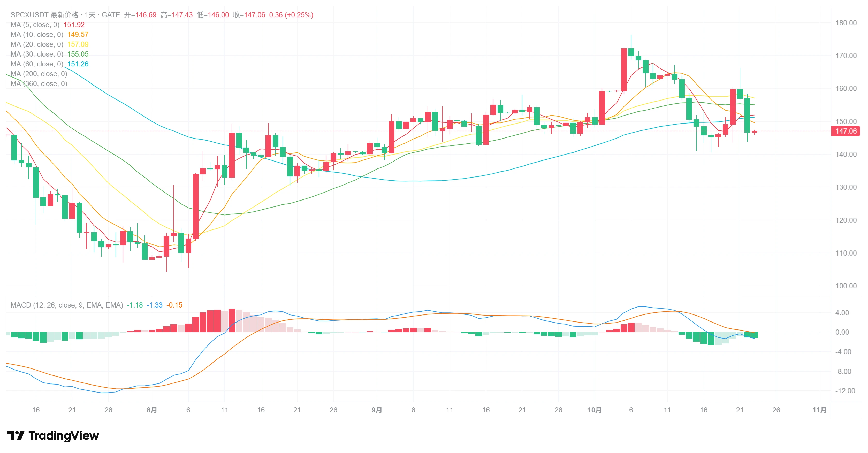Click the 160.00 price axis label
Screen dimensions: 868x453
click(x=846, y=88)
